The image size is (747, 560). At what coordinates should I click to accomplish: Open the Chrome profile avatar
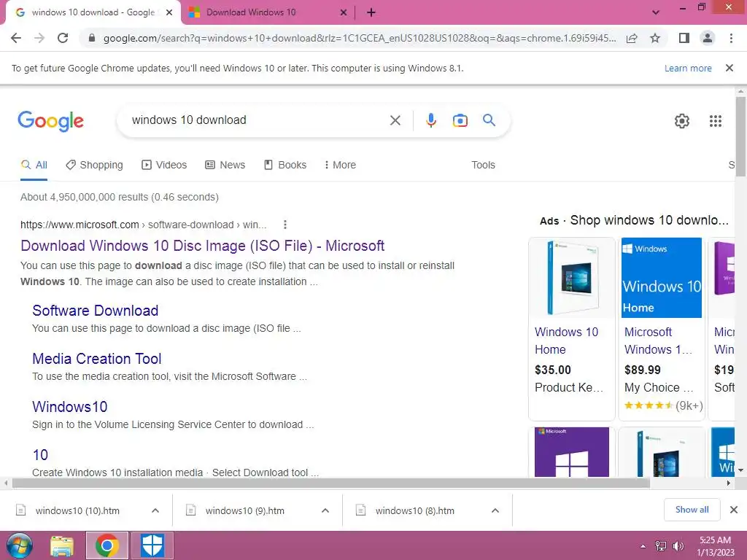[x=708, y=38]
